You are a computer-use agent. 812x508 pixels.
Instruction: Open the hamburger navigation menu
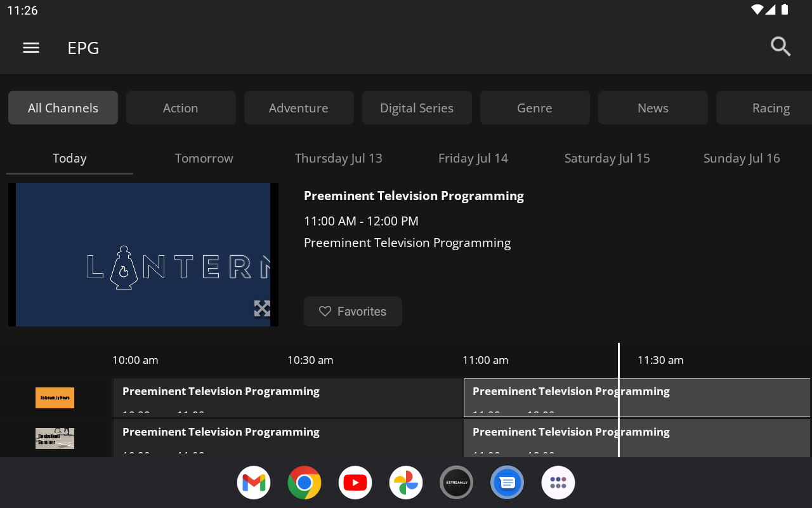pyautogui.click(x=31, y=48)
